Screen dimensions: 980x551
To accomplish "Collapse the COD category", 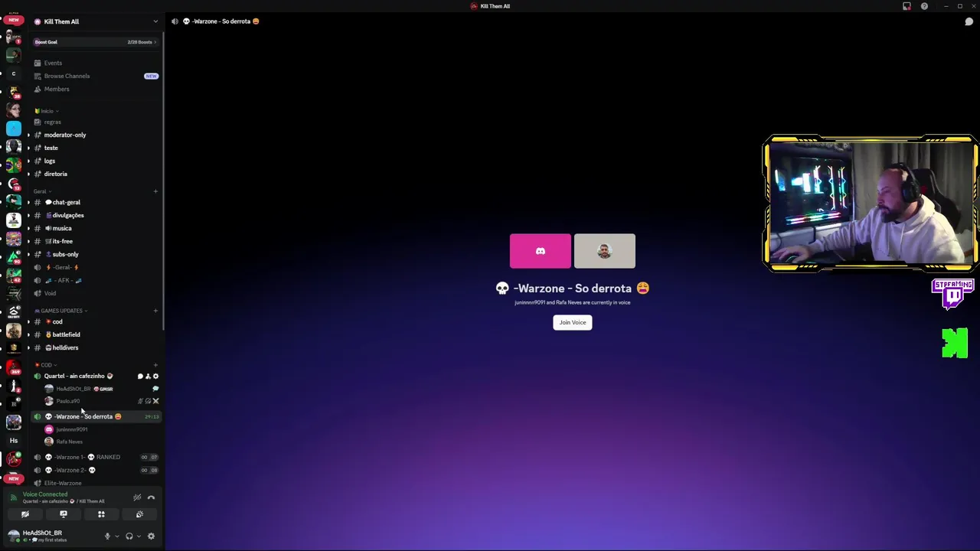I will (x=44, y=365).
